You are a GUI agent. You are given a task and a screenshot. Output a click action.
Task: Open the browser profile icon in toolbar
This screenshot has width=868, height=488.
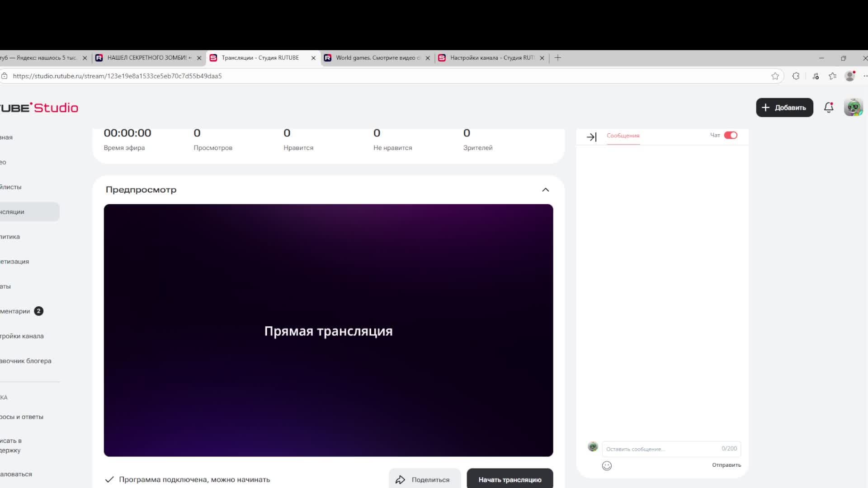(x=850, y=76)
